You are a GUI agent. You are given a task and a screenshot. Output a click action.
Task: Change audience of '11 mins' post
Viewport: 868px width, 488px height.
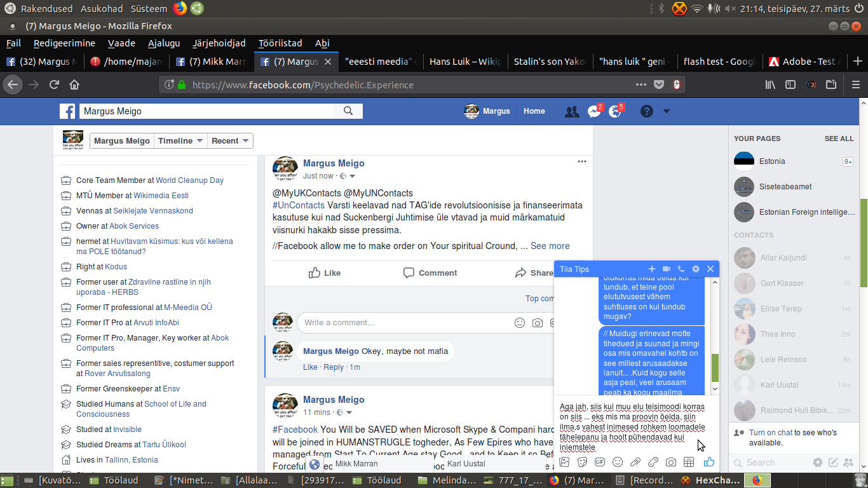click(x=344, y=412)
